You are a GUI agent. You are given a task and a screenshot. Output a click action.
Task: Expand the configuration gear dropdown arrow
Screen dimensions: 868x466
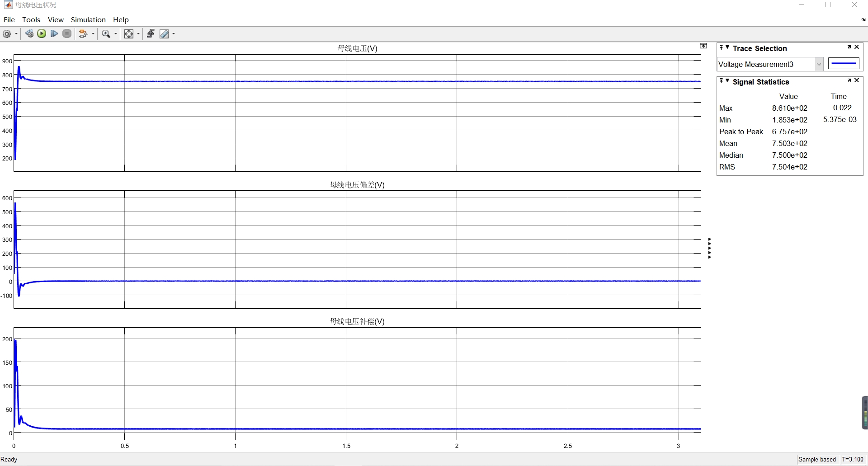(16, 34)
